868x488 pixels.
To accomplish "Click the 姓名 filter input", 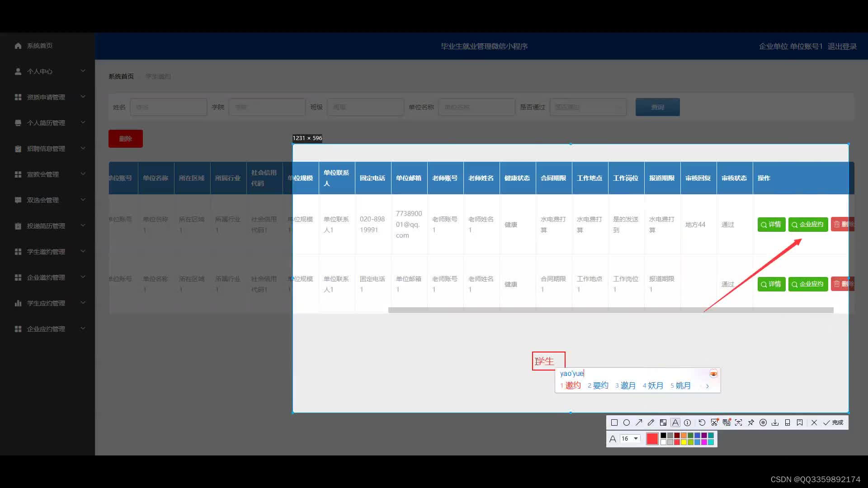I will tap(169, 107).
